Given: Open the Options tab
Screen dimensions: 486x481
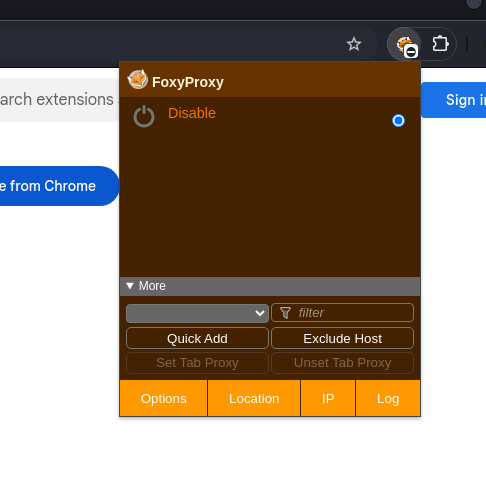Looking at the screenshot, I should click(163, 398).
